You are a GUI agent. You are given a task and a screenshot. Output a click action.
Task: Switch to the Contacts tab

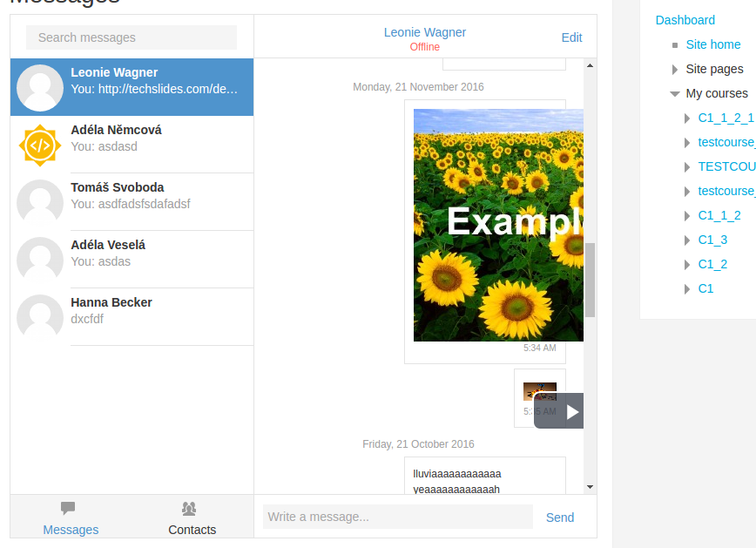point(192,518)
